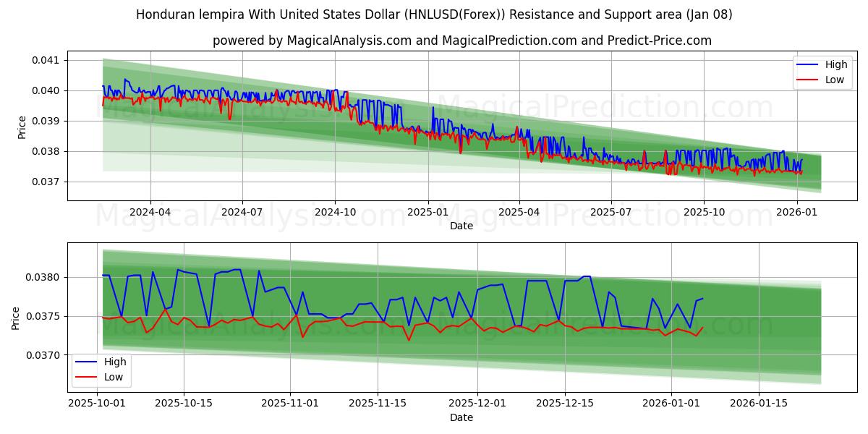Expand the top chart legend box
Screen dimensions: 868x434
click(822, 72)
